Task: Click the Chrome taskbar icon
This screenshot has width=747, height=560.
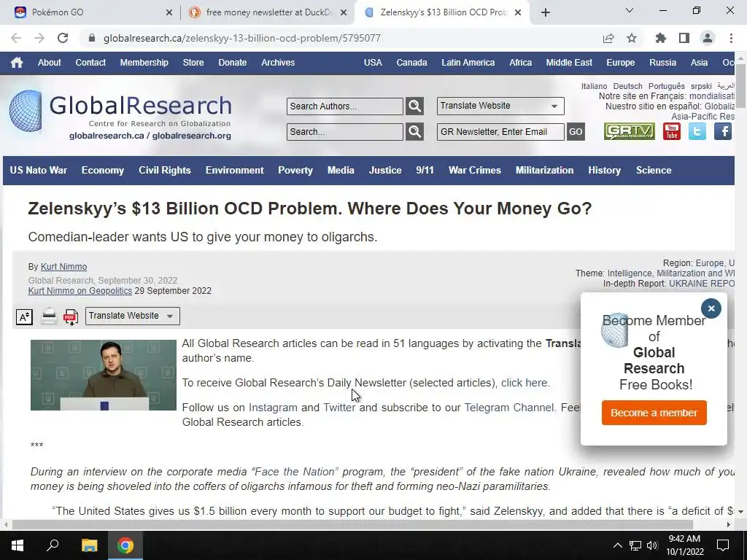Action: pyautogui.click(x=125, y=545)
